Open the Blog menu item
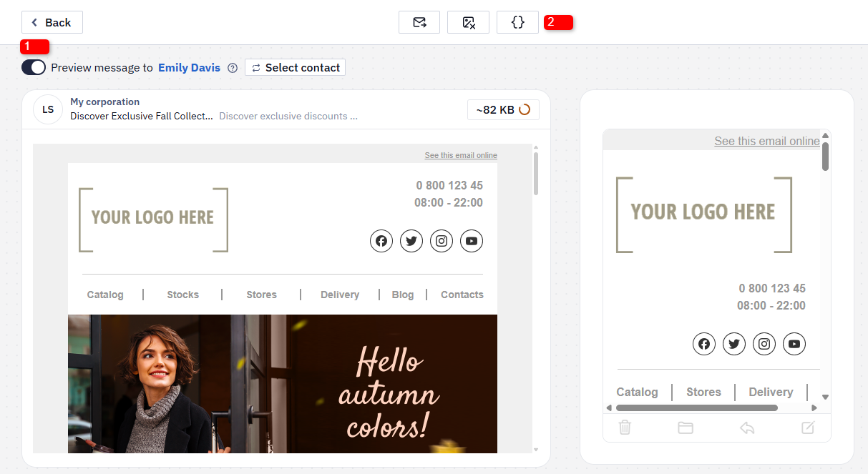868x474 pixels. click(403, 295)
